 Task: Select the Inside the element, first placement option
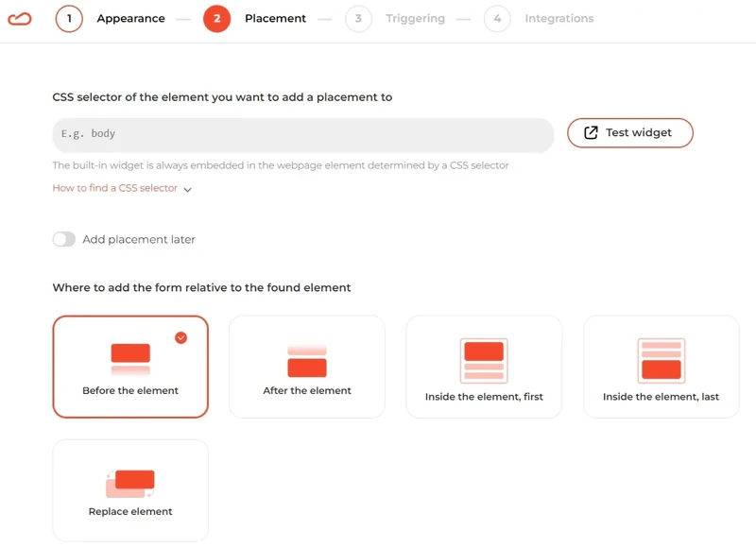click(x=484, y=367)
